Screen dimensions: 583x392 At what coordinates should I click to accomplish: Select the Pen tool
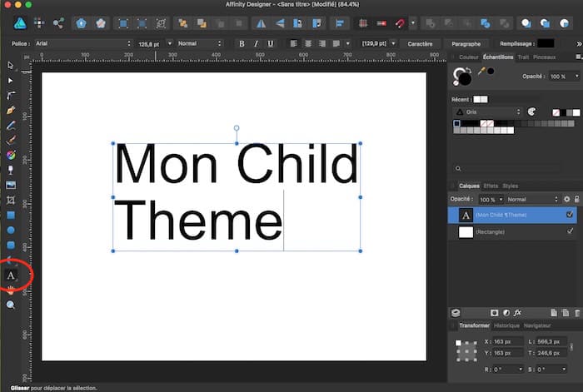(11, 111)
